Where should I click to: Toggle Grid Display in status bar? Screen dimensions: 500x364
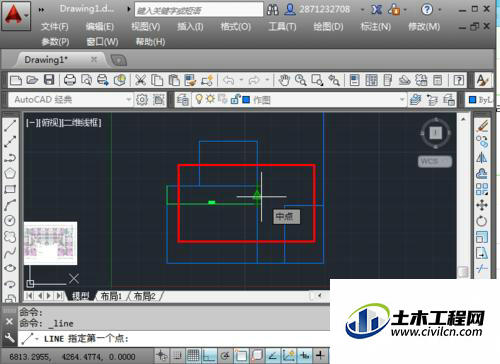pos(193,356)
